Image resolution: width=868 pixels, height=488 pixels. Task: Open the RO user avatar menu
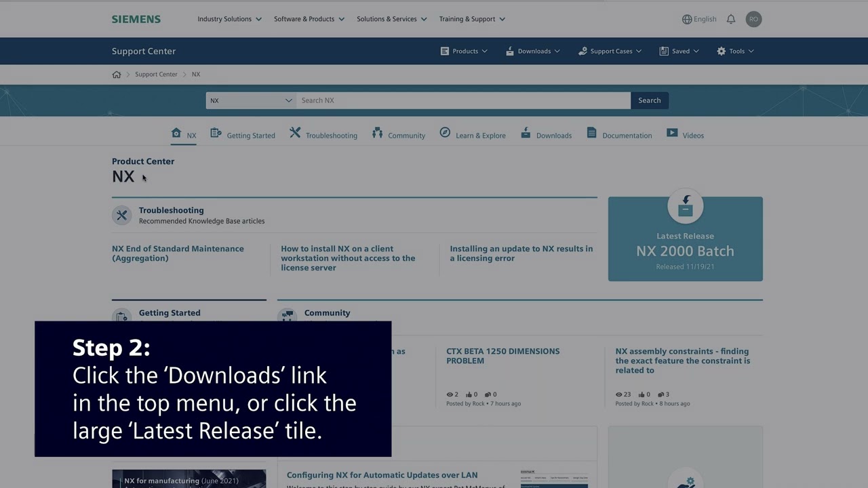[753, 19]
